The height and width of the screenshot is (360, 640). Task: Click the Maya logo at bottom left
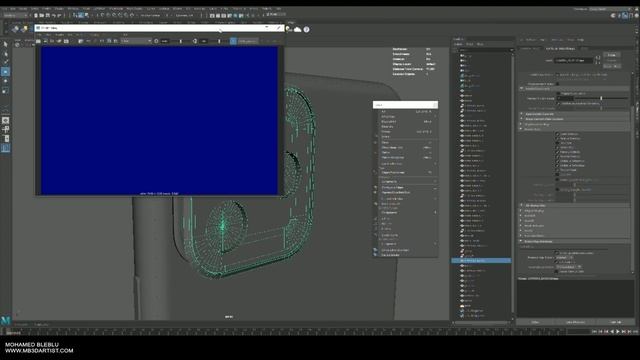pos(5,320)
